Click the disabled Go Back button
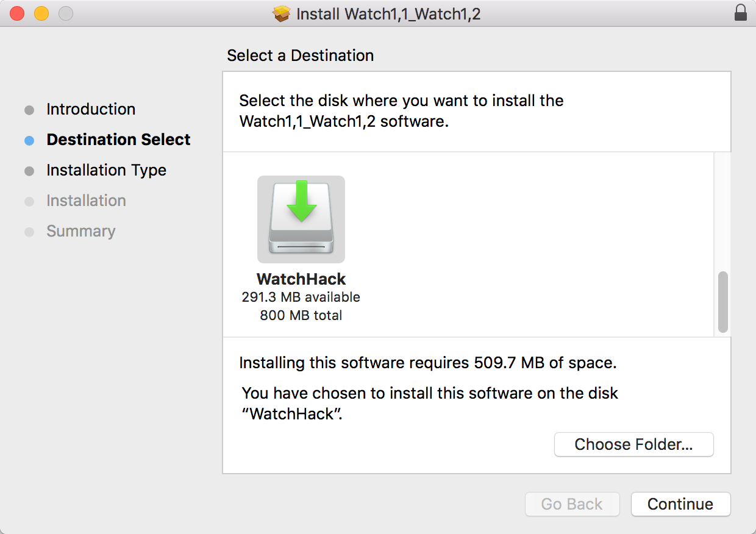756x534 pixels. [572, 504]
